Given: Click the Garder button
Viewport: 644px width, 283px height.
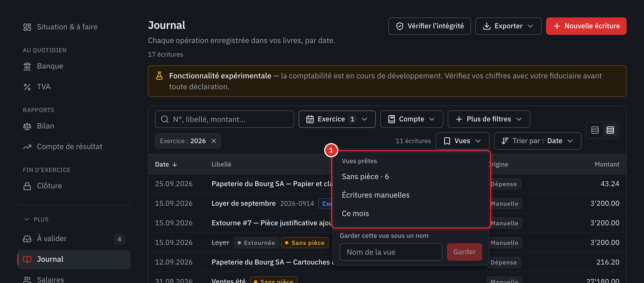Looking at the screenshot, I should pos(464,252).
